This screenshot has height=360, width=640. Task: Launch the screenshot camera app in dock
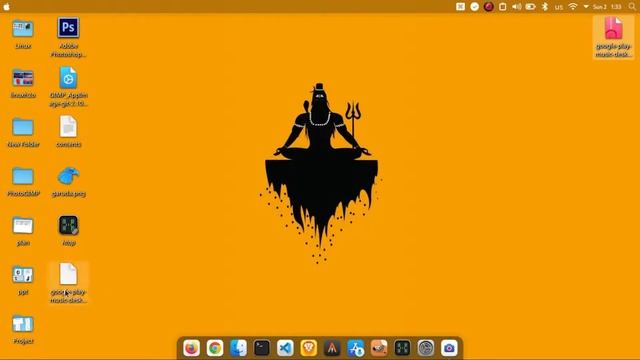click(x=449, y=348)
